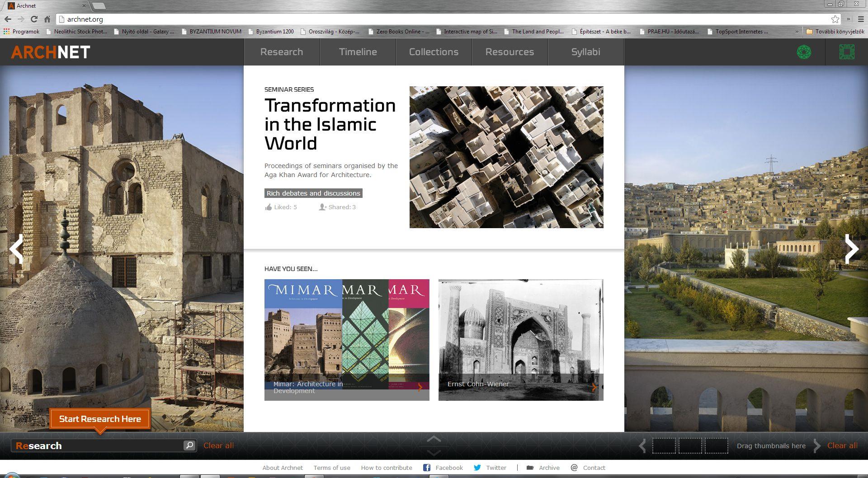Click the second empty thumbnail slot
The height and width of the screenshot is (478, 868).
(690, 446)
